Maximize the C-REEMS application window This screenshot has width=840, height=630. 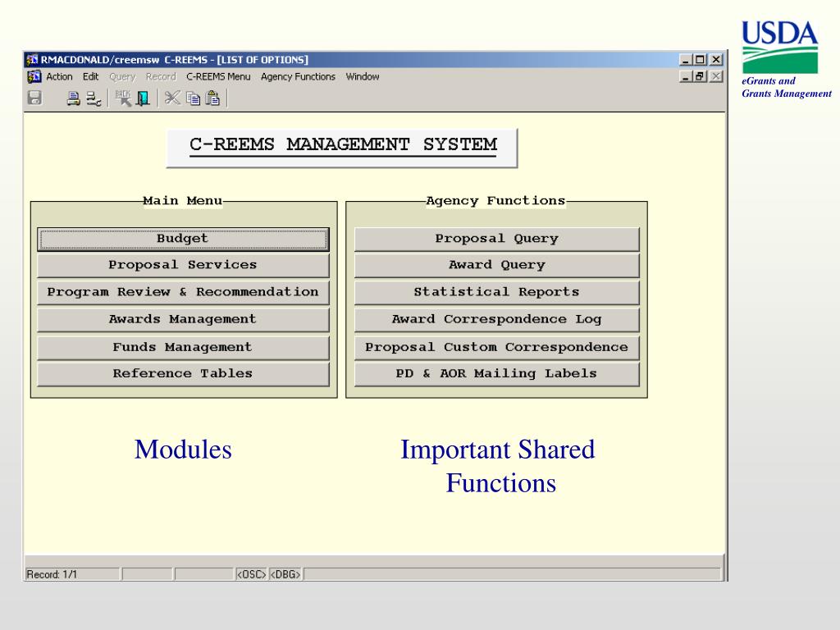tap(701, 59)
